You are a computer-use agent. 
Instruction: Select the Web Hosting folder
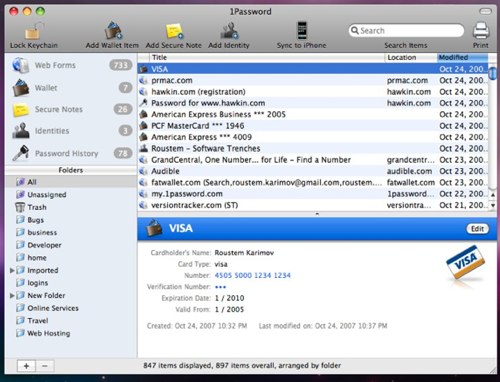coord(71,333)
